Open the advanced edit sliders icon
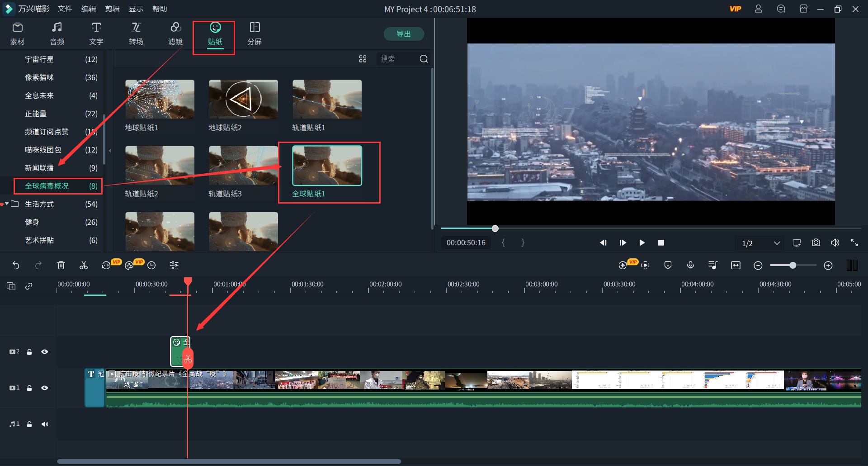This screenshot has width=868, height=466. [x=174, y=266]
